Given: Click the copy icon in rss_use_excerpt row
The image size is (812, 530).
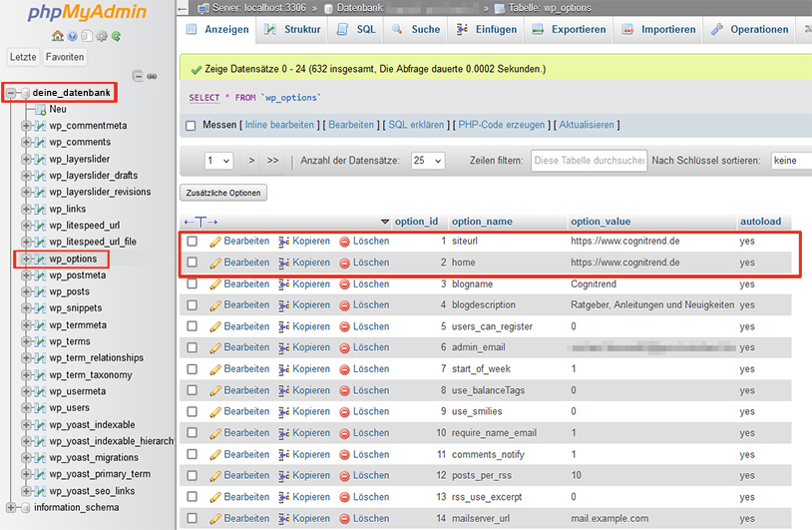Looking at the screenshot, I should 283,497.
